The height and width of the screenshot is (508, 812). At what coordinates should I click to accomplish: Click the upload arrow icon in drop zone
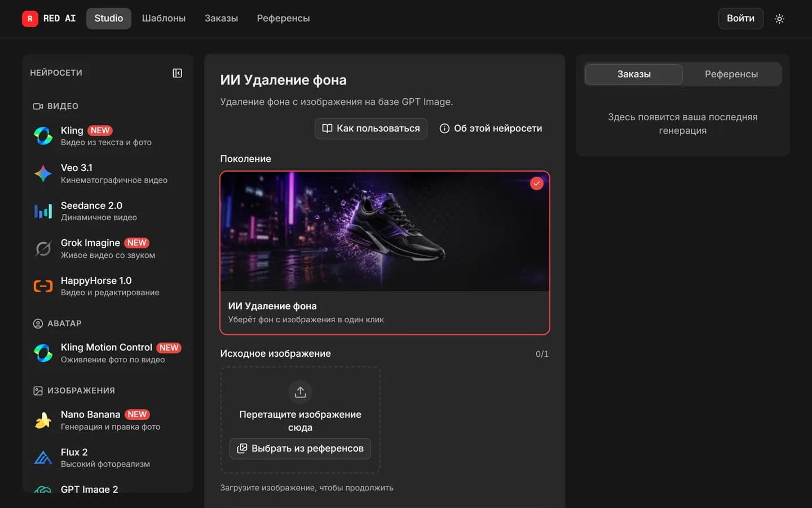pos(300,392)
